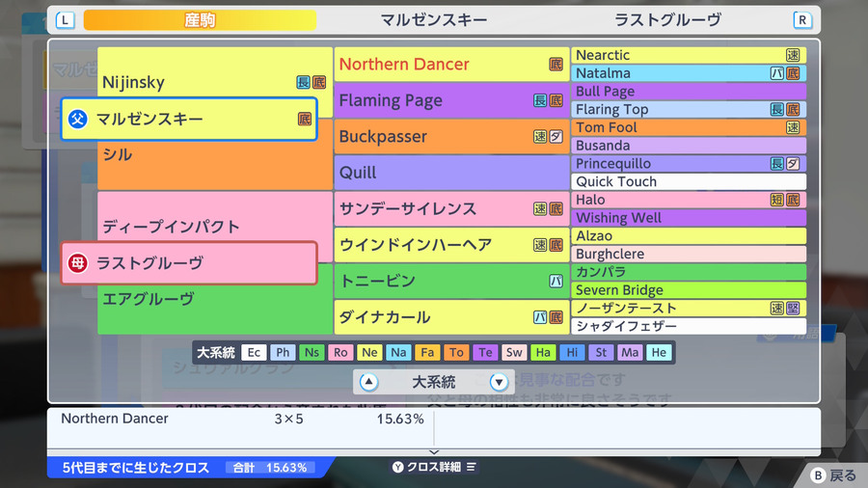Switch to the ラストグルーヴ tab
Screen dimensions: 868x488
pos(667,20)
